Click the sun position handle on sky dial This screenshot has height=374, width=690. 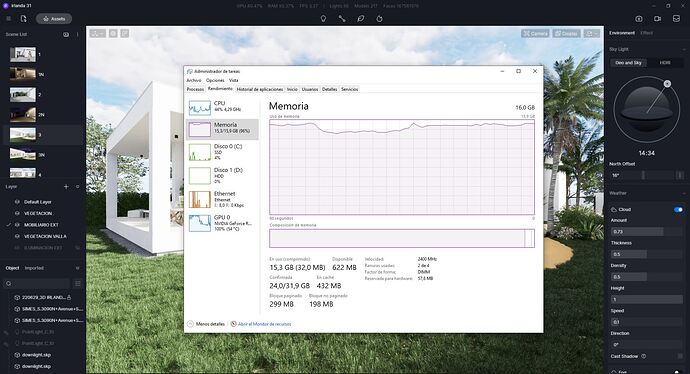click(667, 84)
